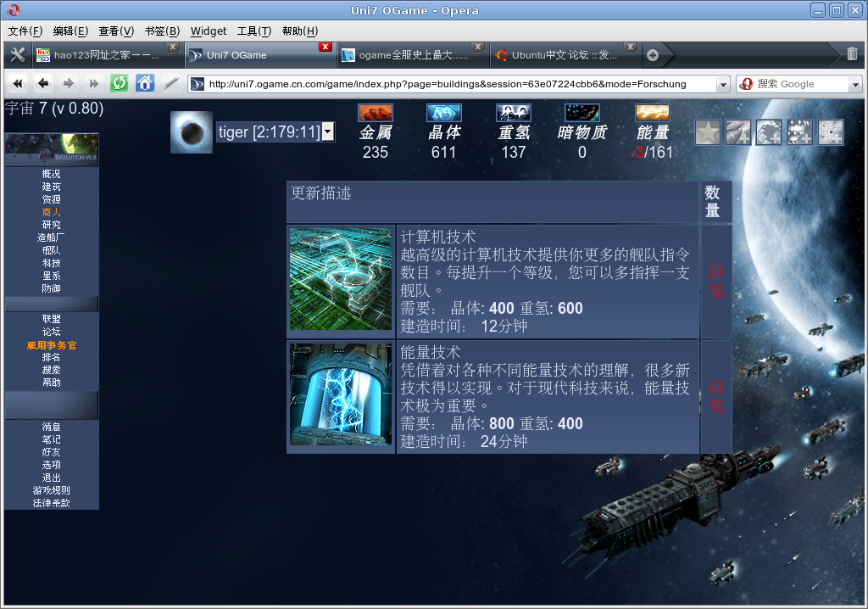Click the 能量技术 title link
Screen dimensions: 868x609
[x=430, y=353]
